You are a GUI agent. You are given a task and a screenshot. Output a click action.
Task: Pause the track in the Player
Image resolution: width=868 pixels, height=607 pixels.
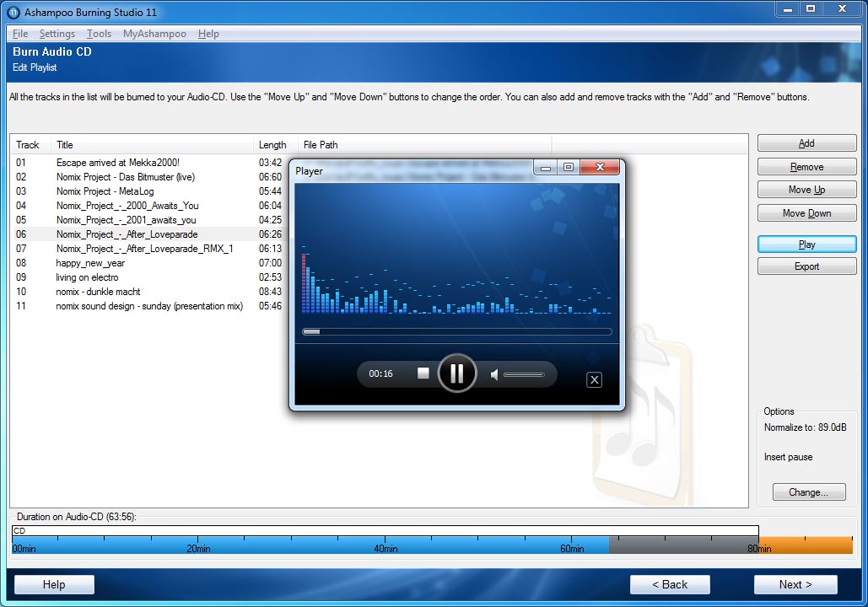coord(457,373)
